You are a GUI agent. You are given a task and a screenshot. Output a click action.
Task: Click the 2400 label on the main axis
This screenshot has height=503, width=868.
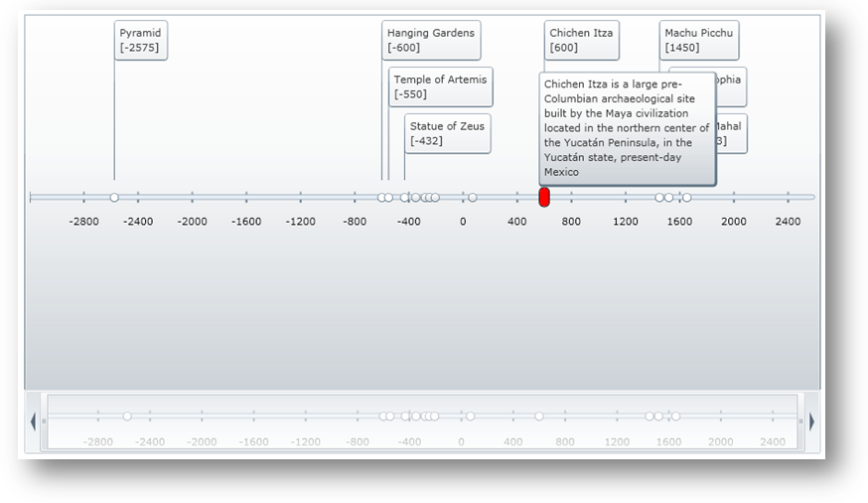coord(788,222)
